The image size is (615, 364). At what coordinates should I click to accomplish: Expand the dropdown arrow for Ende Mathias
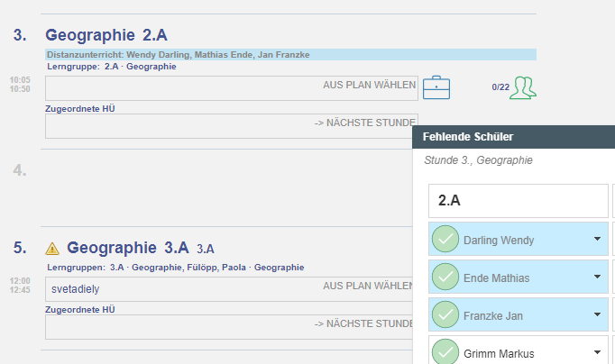(x=597, y=277)
